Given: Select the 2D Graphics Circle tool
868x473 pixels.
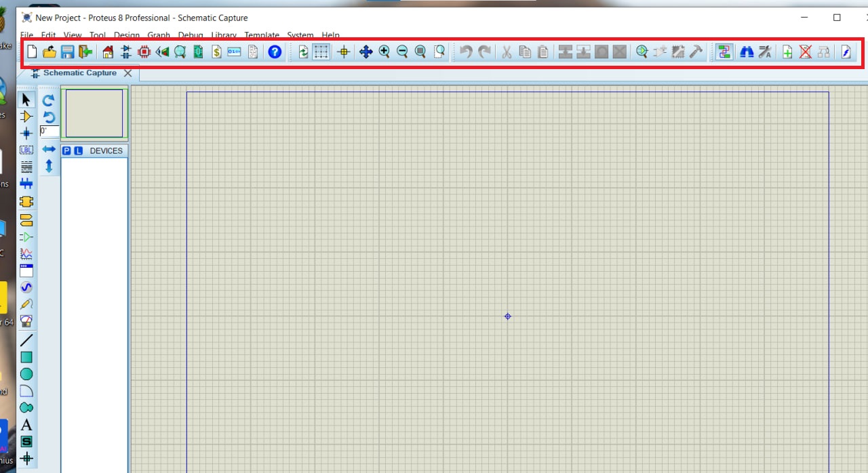Looking at the screenshot, I should [26, 374].
